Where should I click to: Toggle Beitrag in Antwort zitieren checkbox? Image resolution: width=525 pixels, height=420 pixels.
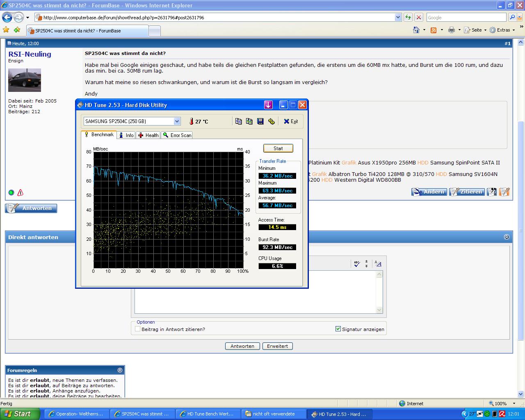pos(138,329)
